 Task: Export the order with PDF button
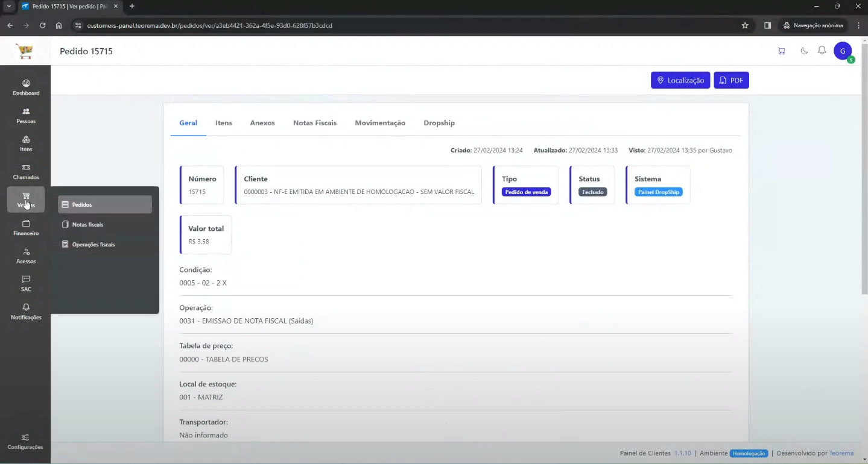click(x=731, y=80)
